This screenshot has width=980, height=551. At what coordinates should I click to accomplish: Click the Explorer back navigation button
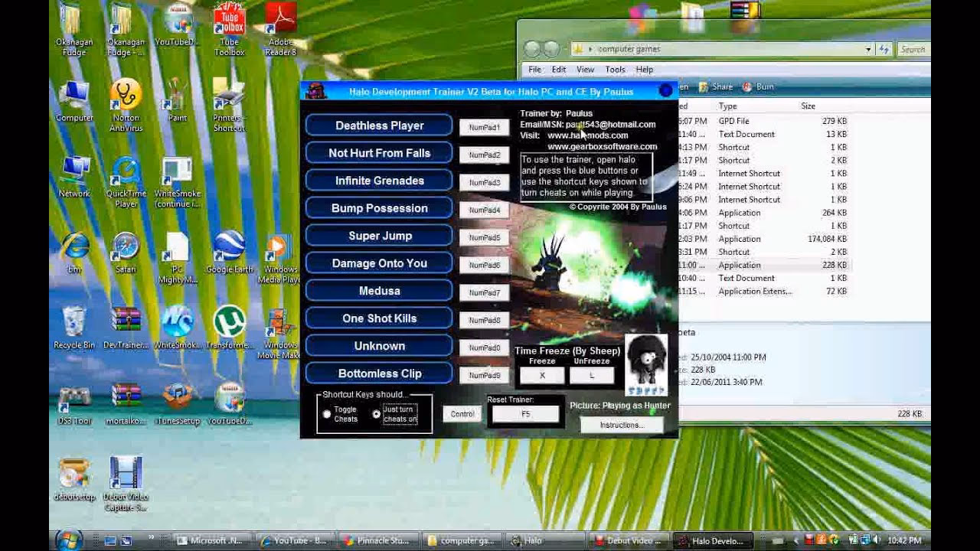click(532, 49)
